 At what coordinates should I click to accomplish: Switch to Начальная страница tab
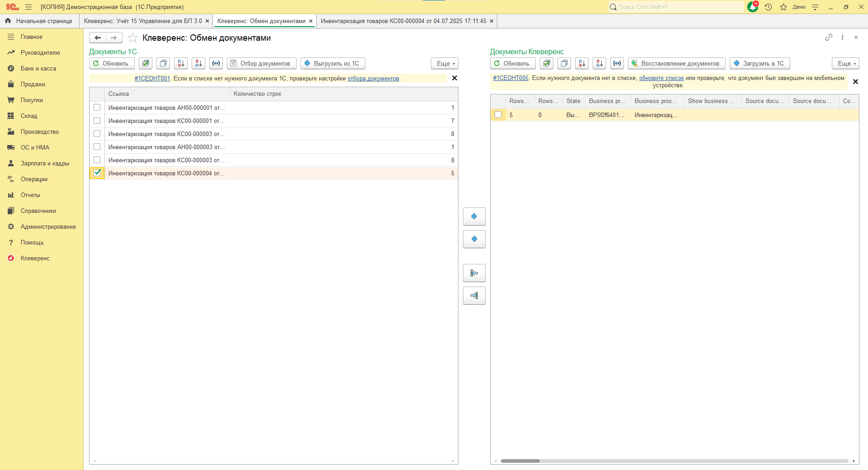tap(40, 21)
